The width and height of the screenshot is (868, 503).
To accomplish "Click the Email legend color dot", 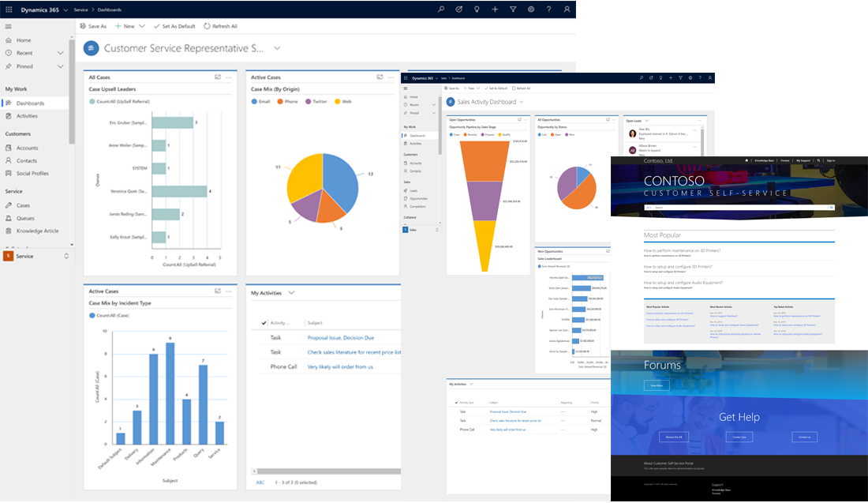I will tap(254, 102).
